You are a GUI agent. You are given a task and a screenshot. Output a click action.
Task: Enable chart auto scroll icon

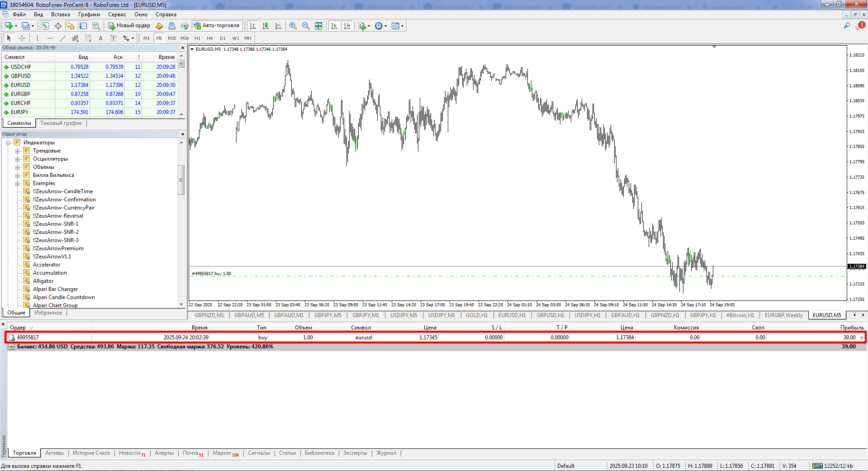pyautogui.click(x=334, y=26)
